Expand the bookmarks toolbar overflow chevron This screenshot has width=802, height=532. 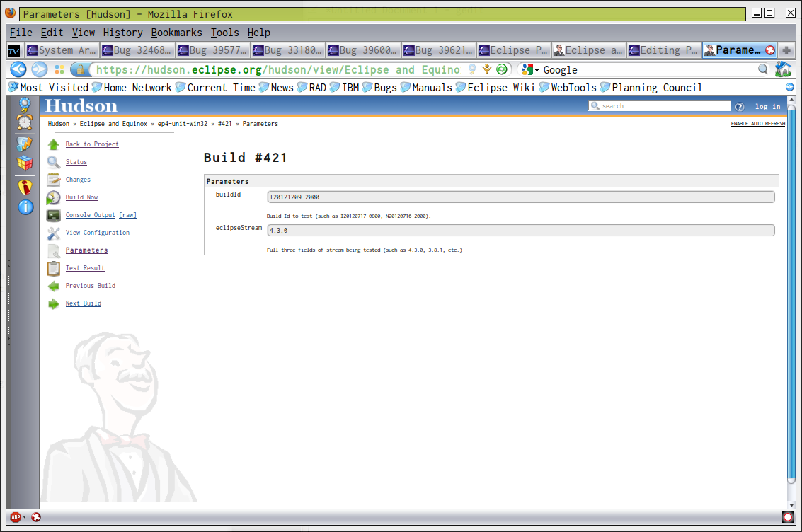[790, 88]
